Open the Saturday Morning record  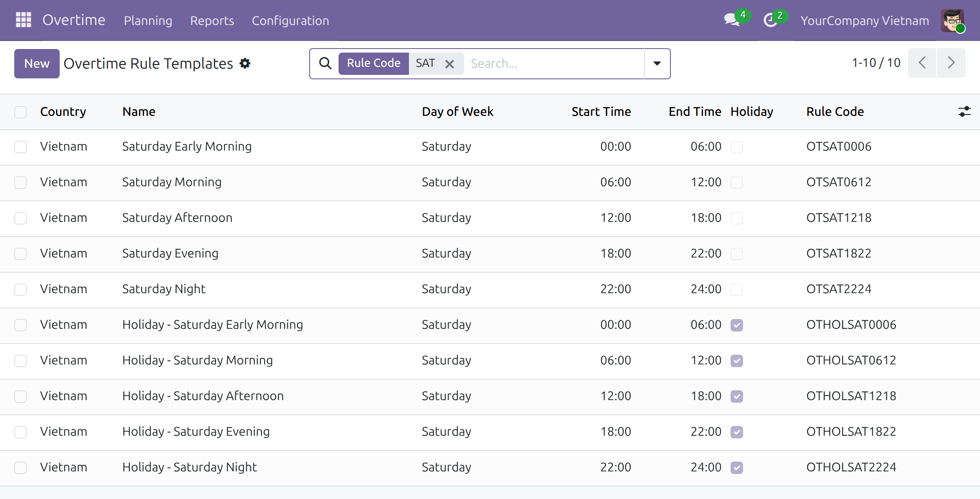(x=172, y=182)
